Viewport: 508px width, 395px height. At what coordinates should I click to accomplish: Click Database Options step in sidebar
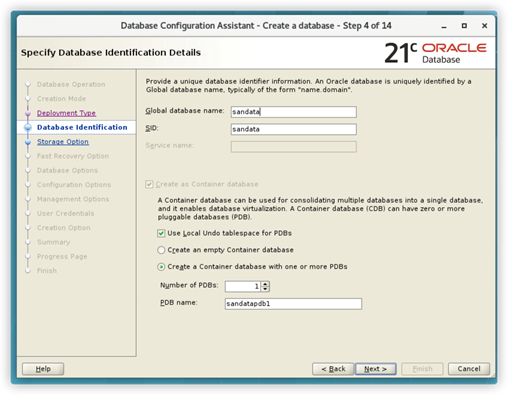(x=67, y=170)
